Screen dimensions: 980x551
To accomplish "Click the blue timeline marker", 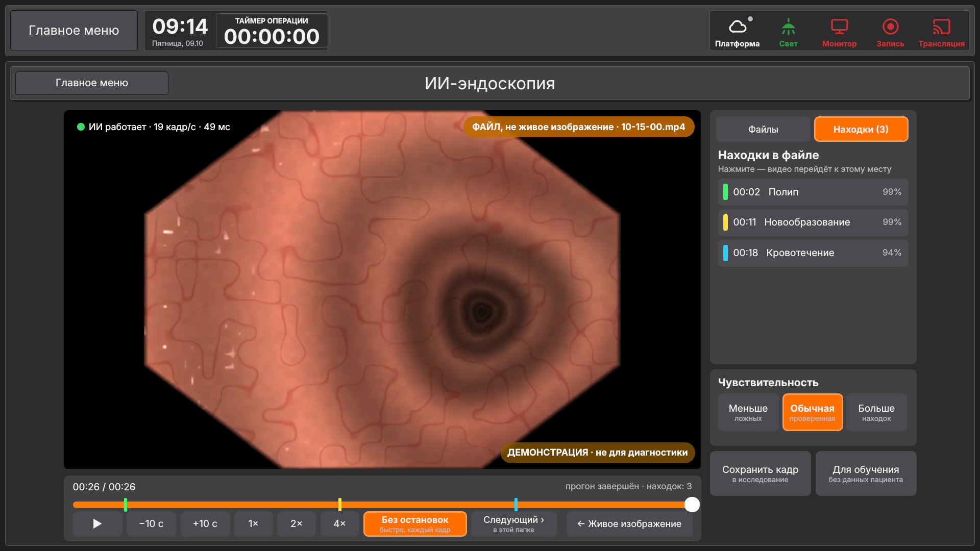I will tap(516, 505).
